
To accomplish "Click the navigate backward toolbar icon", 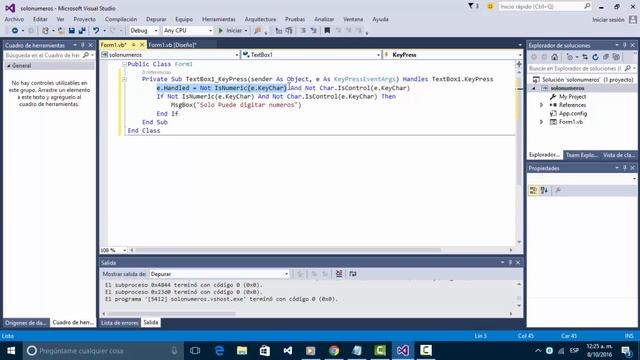I will tap(15, 31).
